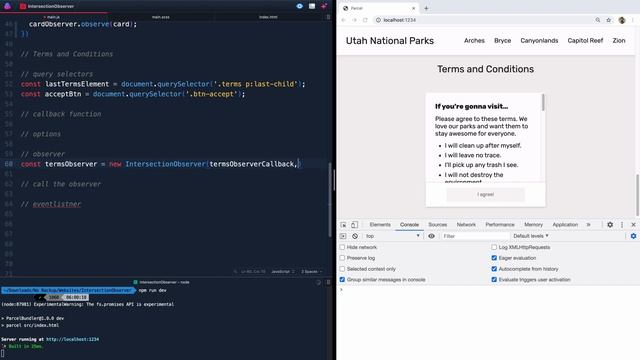The image size is (640, 360).
Task: Open the DevTools three-dot customize menu
Action: click(x=622, y=225)
